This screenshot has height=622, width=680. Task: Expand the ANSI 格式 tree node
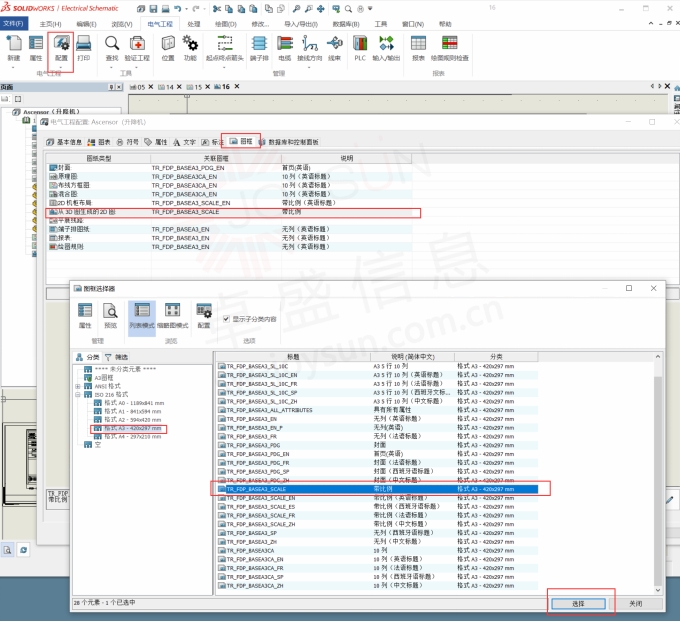click(78, 386)
